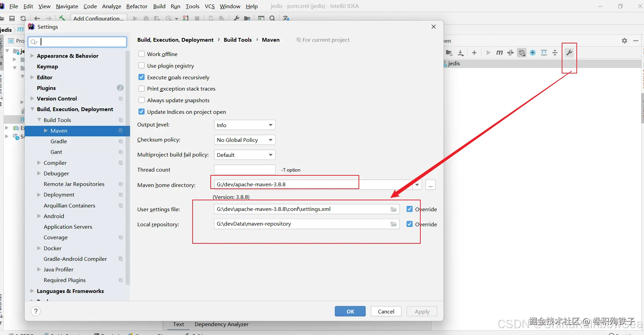Enable the Work offline checkbox
The width and height of the screenshot is (644, 335).
[x=141, y=54]
